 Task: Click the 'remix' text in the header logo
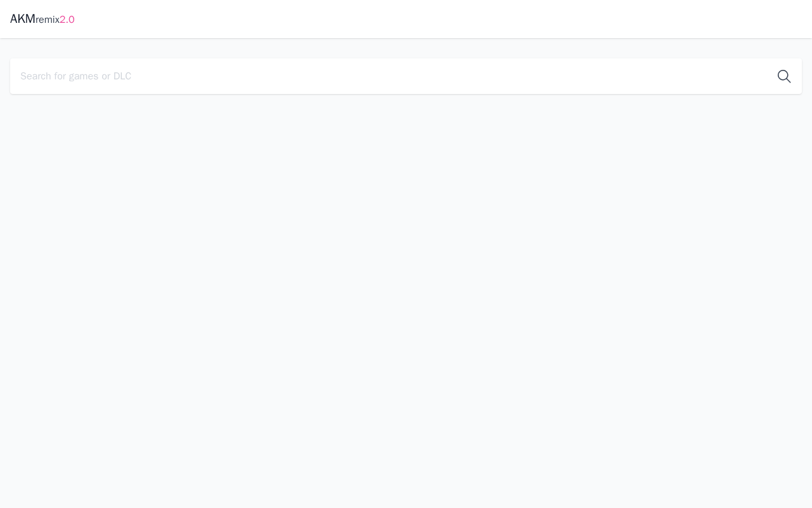48,20
